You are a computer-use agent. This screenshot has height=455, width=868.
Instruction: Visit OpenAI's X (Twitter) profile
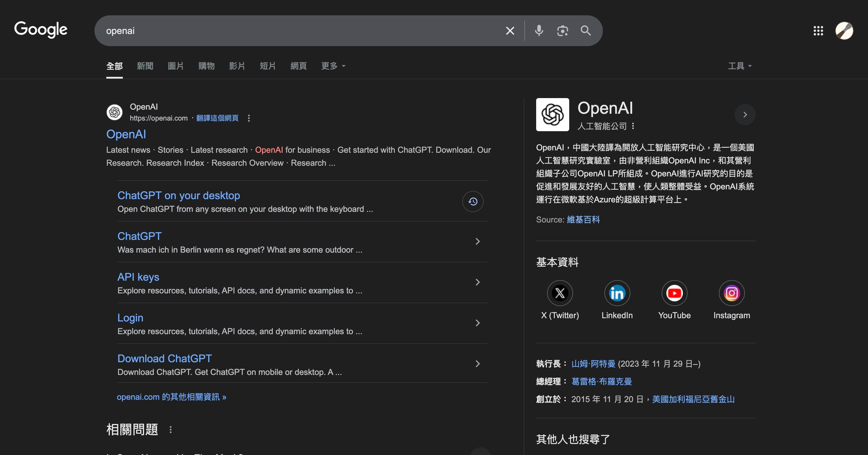click(559, 293)
